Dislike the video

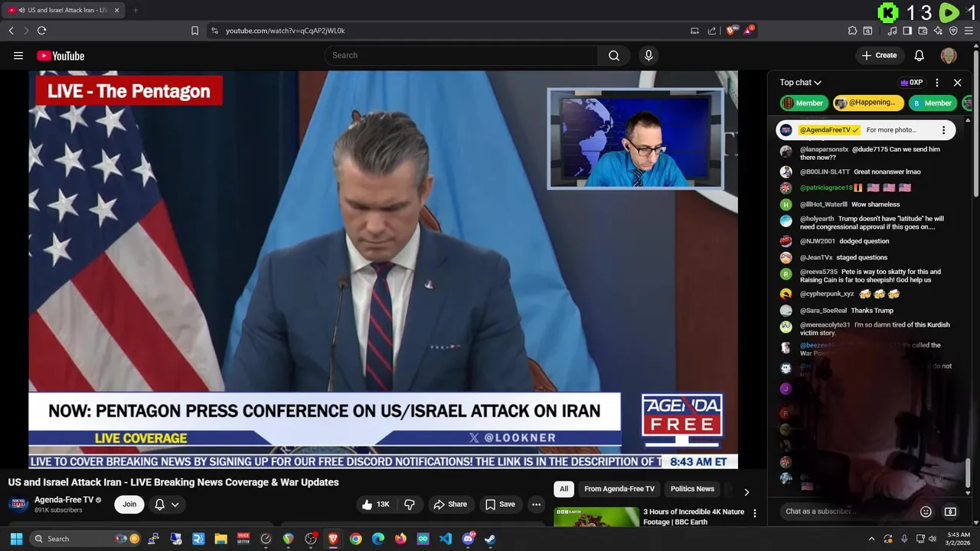pyautogui.click(x=410, y=504)
